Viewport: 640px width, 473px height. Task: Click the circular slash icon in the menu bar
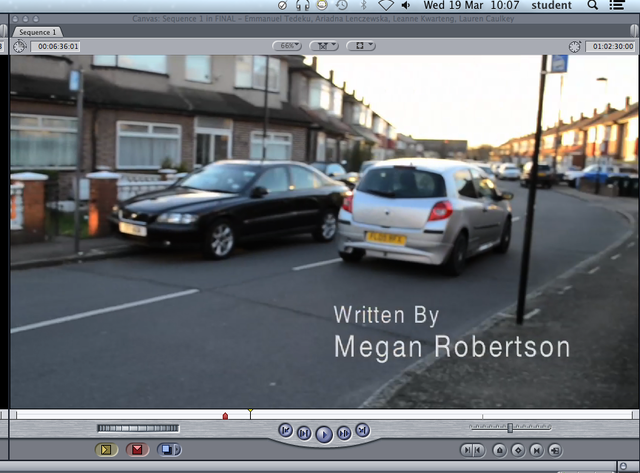tap(282, 5)
